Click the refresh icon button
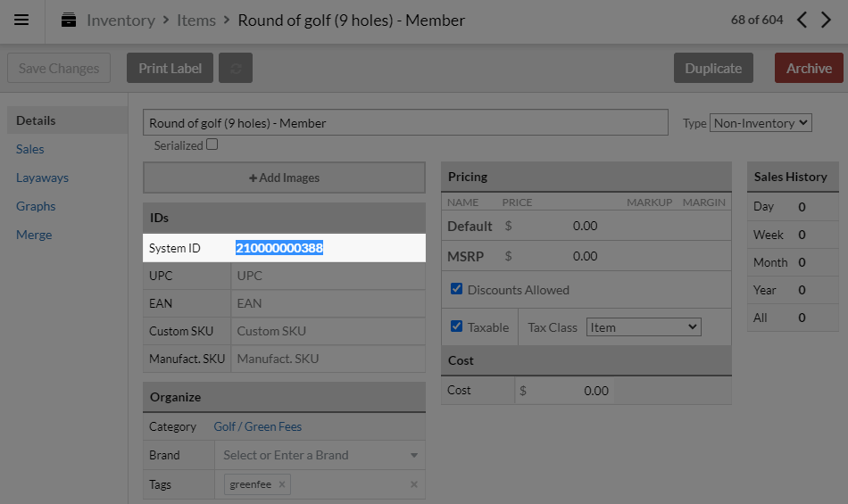Viewport: 848px width, 504px height. click(236, 68)
